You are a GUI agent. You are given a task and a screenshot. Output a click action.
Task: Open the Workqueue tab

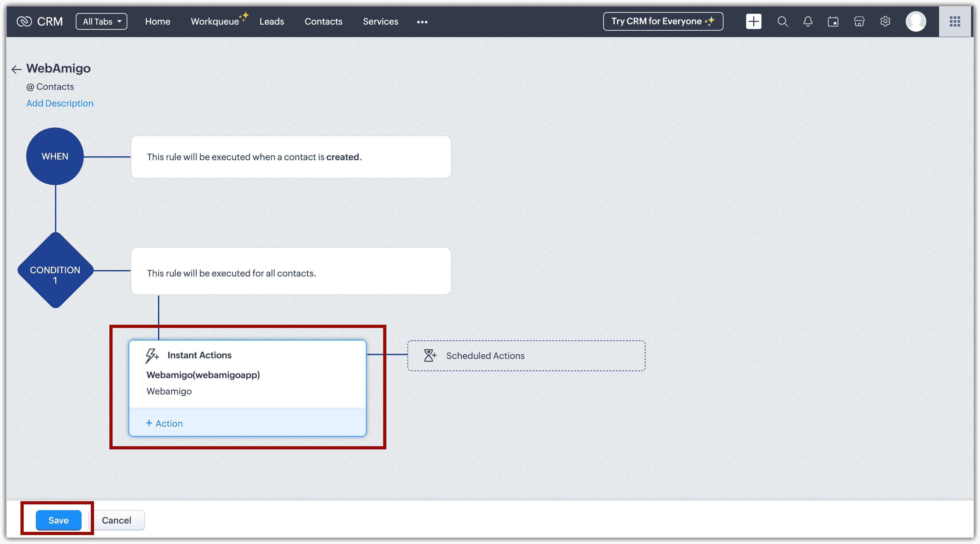coord(215,21)
